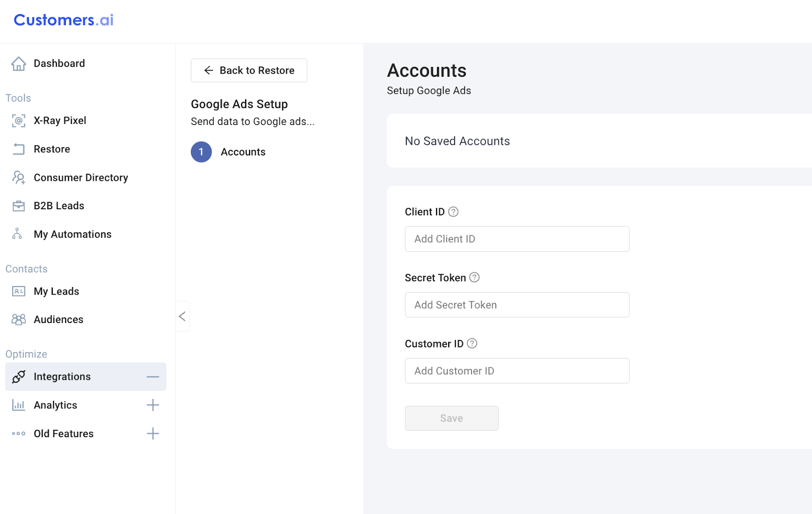Click the 'Accounts' page heading

coord(427,71)
